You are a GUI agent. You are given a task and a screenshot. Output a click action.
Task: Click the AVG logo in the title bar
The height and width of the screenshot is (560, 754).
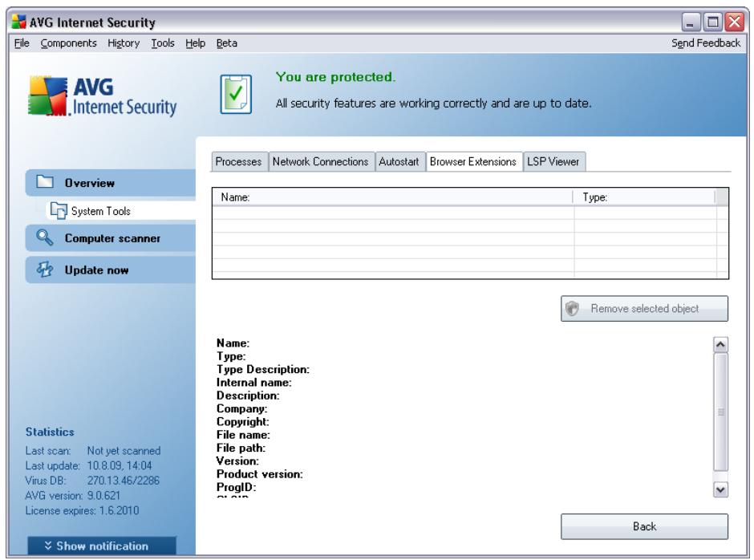(x=18, y=22)
